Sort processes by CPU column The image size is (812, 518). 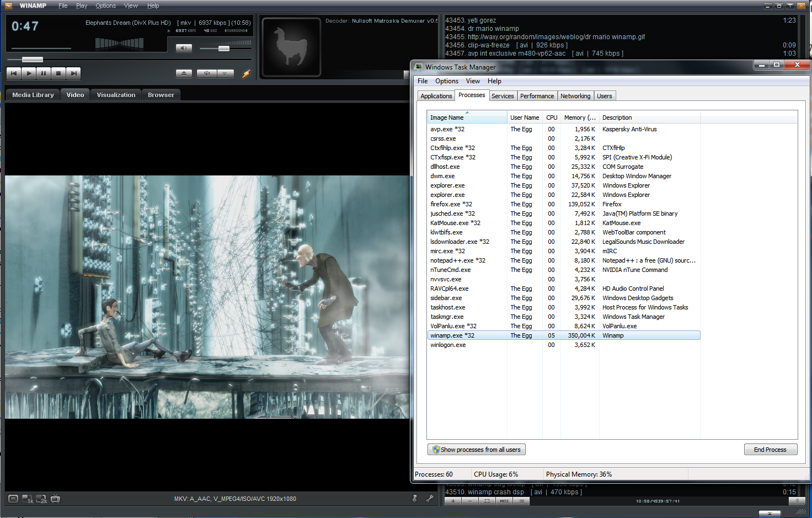coord(552,118)
